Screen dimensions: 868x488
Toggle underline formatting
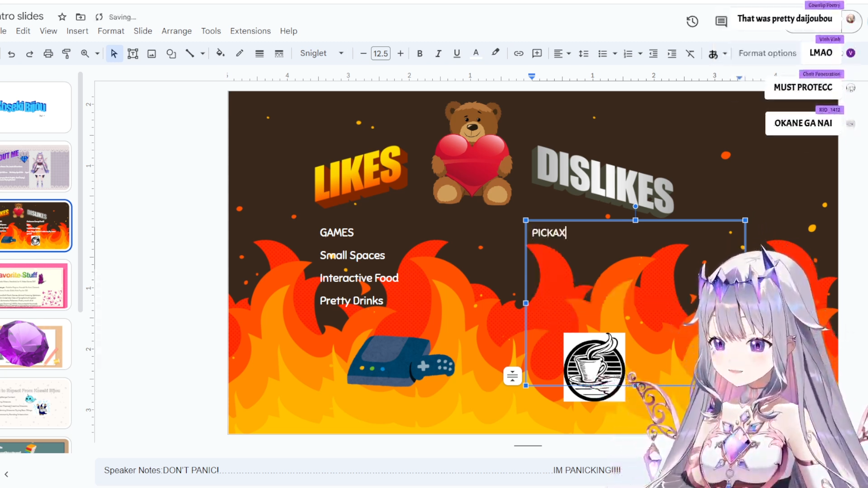point(457,53)
